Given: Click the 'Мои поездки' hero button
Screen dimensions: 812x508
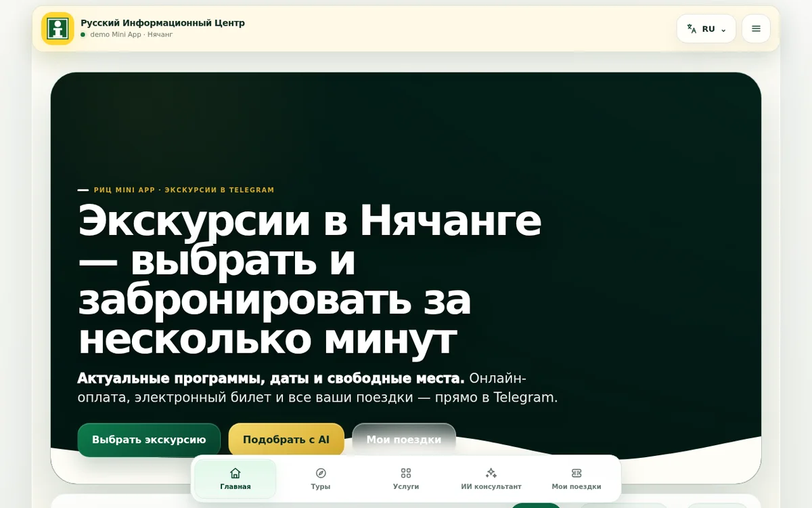Looking at the screenshot, I should [404, 440].
